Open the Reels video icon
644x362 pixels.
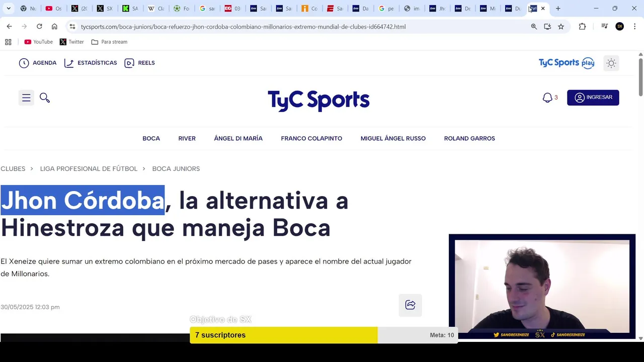tap(129, 63)
